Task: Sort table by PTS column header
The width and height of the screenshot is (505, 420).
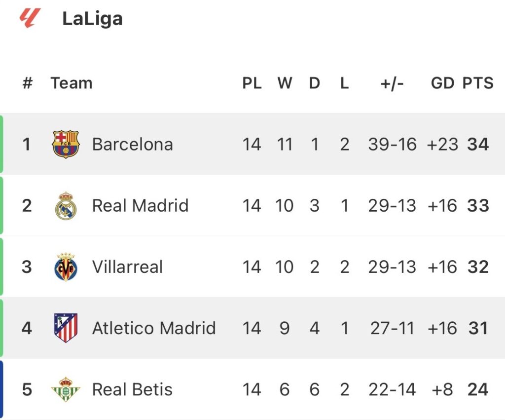Action: point(477,83)
